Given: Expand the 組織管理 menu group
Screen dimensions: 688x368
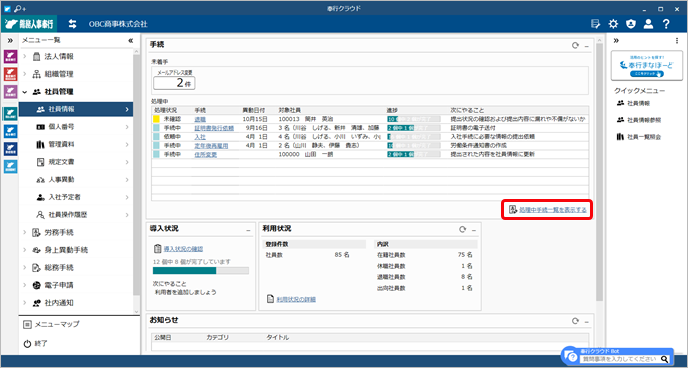Looking at the screenshot, I should pyautogui.click(x=25, y=74).
